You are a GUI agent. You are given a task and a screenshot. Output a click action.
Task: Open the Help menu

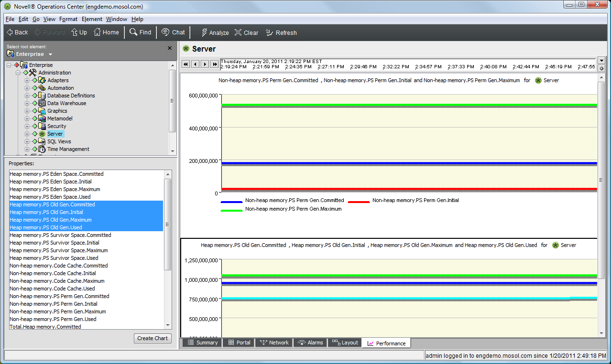[137, 19]
